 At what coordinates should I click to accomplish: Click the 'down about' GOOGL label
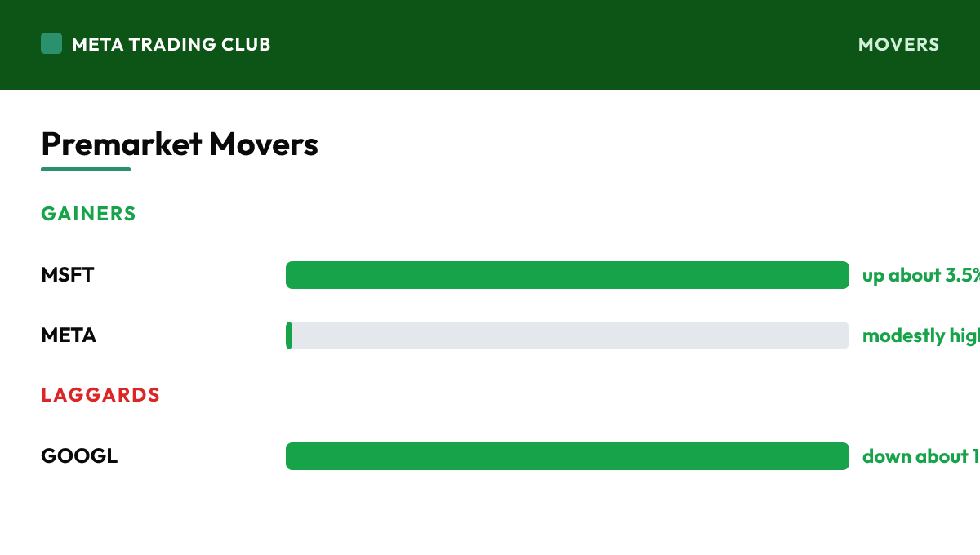pos(921,456)
